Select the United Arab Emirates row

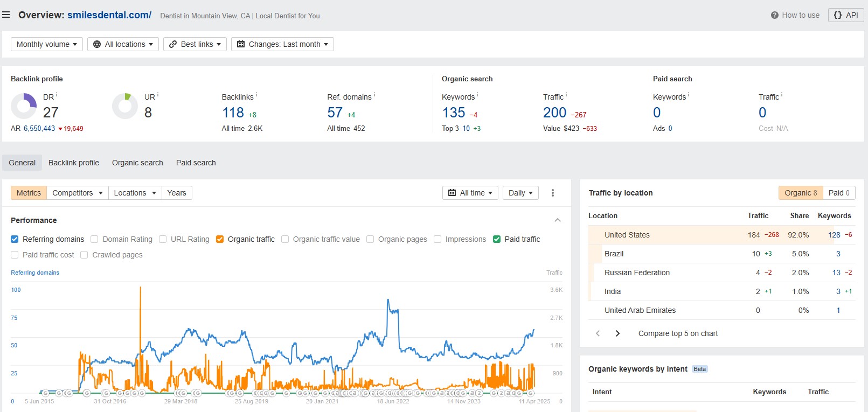coord(722,310)
